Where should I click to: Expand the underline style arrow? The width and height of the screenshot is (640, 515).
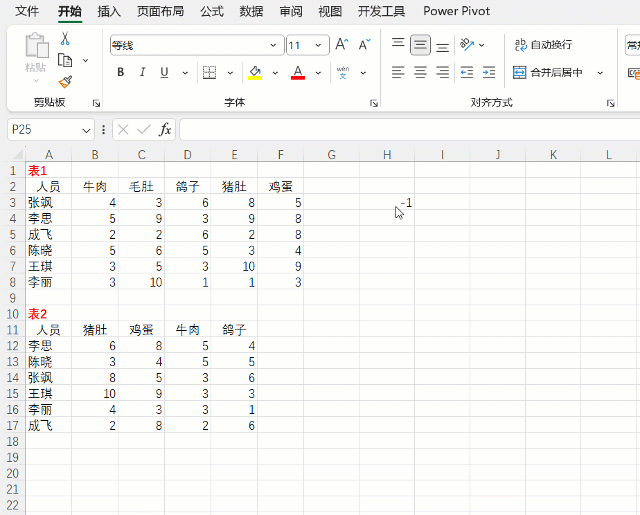(x=185, y=73)
